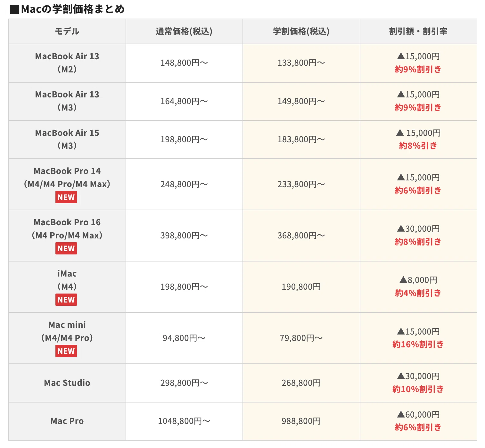Click the discount rate "約16%割引き"
The height and width of the screenshot is (448, 485).
(x=418, y=344)
